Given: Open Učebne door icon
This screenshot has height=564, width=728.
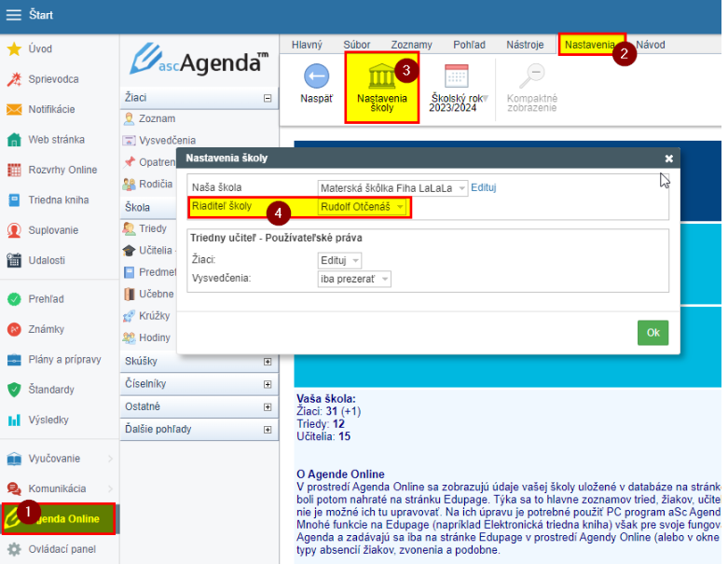Looking at the screenshot, I should (129, 295).
